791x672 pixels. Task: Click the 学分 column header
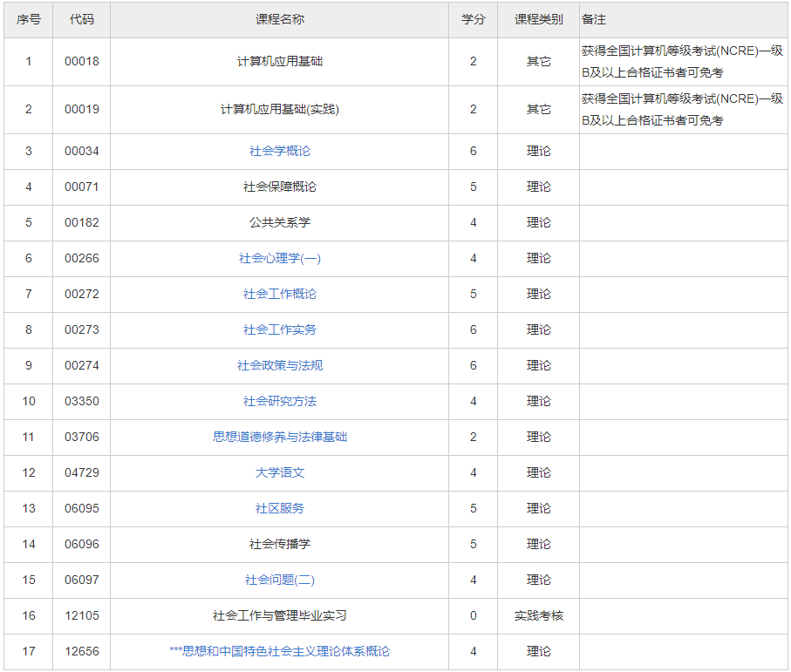(x=473, y=19)
